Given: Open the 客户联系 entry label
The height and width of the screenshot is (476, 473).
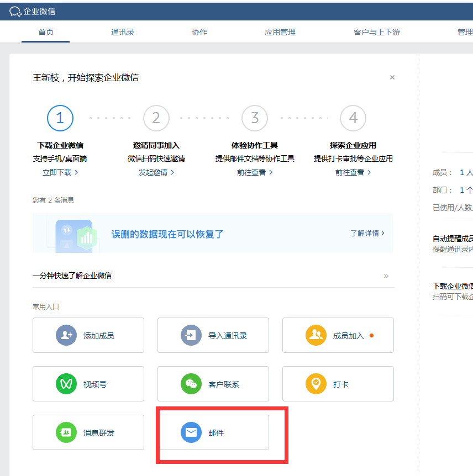Looking at the screenshot, I should click(224, 384).
